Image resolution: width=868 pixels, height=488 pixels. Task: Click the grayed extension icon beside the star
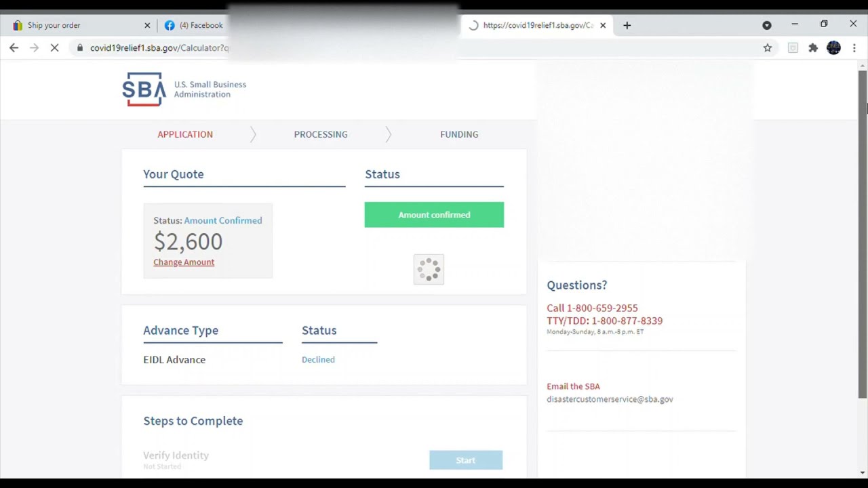pos(793,47)
